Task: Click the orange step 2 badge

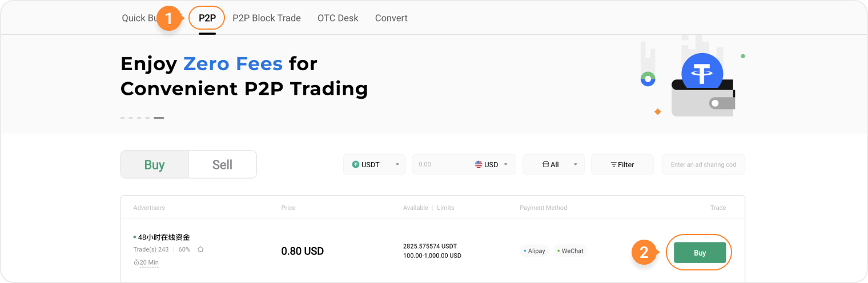Action: (644, 253)
